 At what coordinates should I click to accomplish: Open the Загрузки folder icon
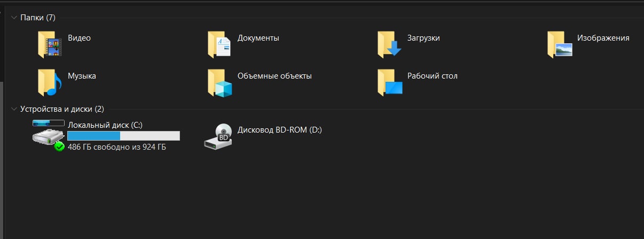point(389,44)
